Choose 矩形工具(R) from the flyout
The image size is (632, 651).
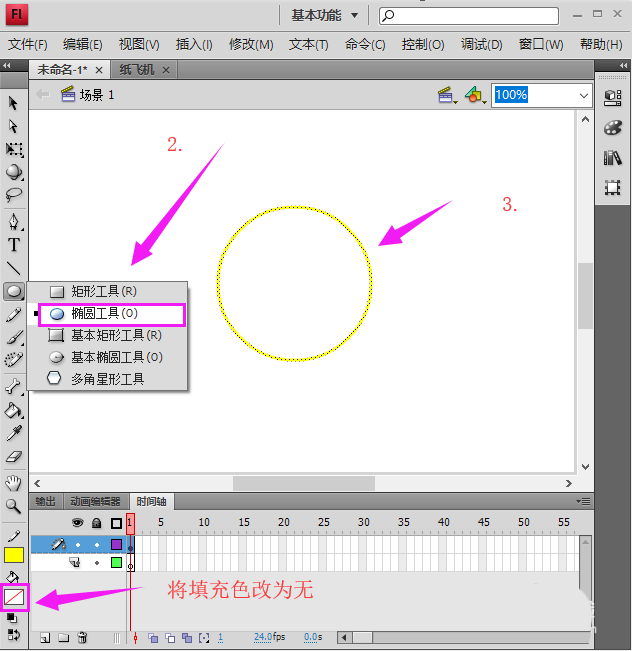pyautogui.click(x=108, y=291)
